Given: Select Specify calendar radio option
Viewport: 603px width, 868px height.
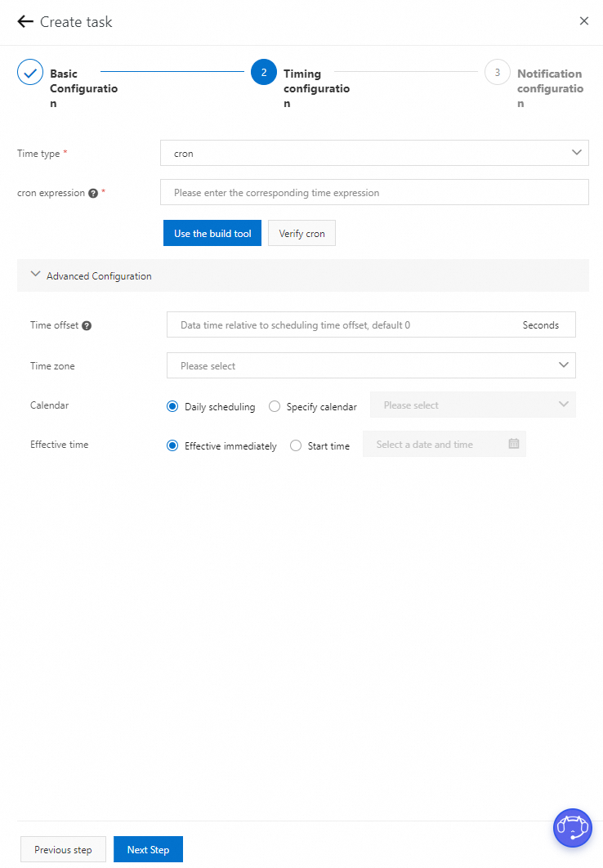Looking at the screenshot, I should (275, 406).
